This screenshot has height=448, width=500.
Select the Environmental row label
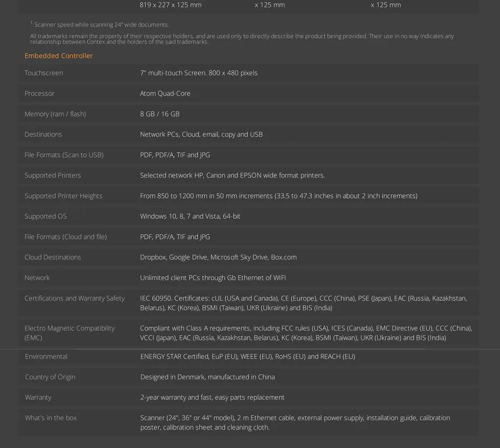(46, 357)
